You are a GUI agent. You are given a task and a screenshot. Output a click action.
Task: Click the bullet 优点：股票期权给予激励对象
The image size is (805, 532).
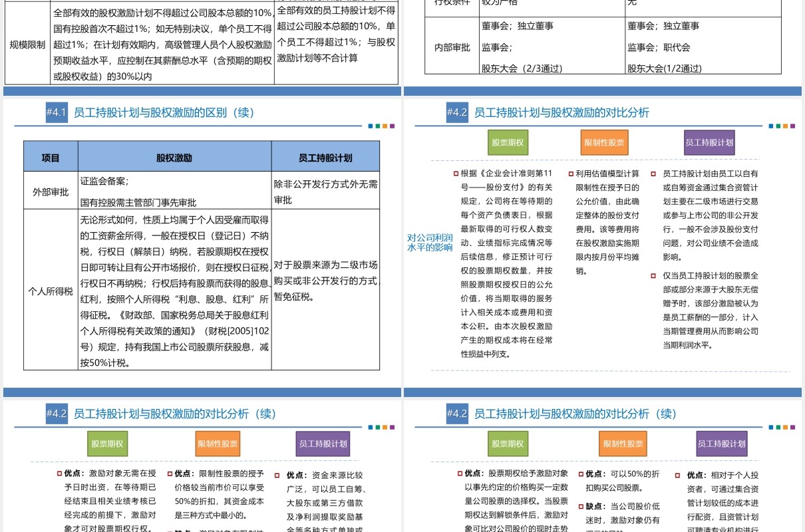tap(517, 501)
